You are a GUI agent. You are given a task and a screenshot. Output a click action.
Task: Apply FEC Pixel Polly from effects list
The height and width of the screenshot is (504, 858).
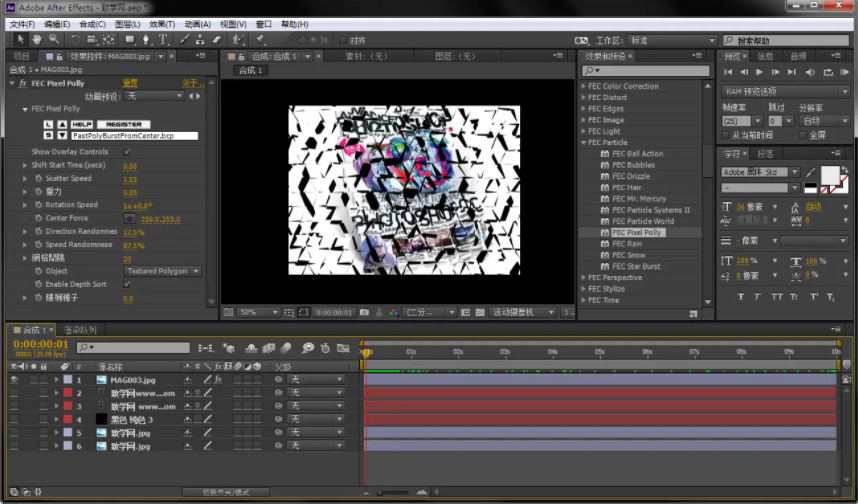636,233
